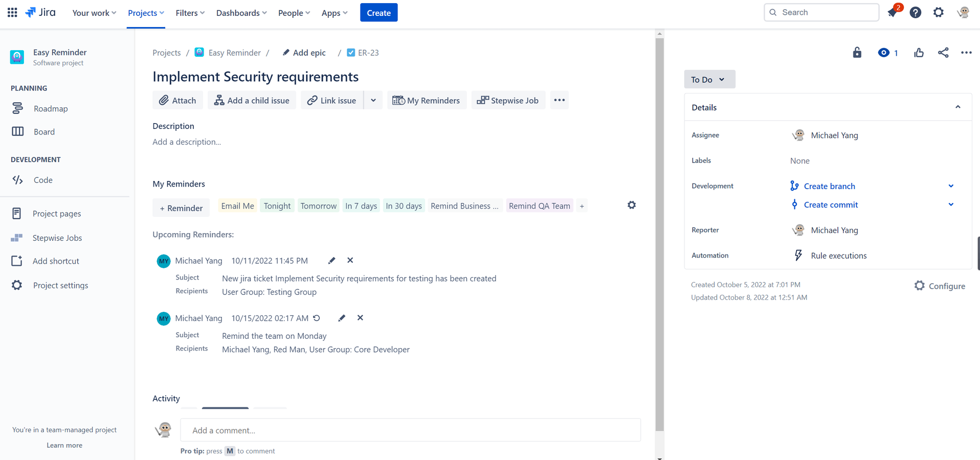
Task: Select the In 7 days quick reminder
Action: (361, 206)
